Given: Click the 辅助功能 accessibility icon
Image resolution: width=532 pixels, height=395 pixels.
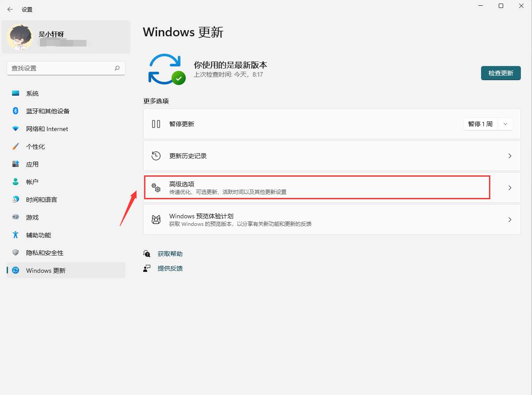Looking at the screenshot, I should tap(16, 235).
